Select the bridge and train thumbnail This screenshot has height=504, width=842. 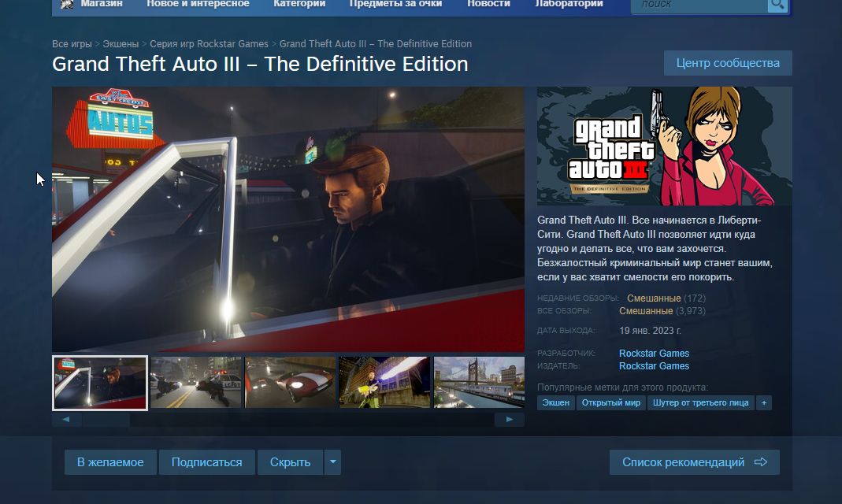pos(479,383)
